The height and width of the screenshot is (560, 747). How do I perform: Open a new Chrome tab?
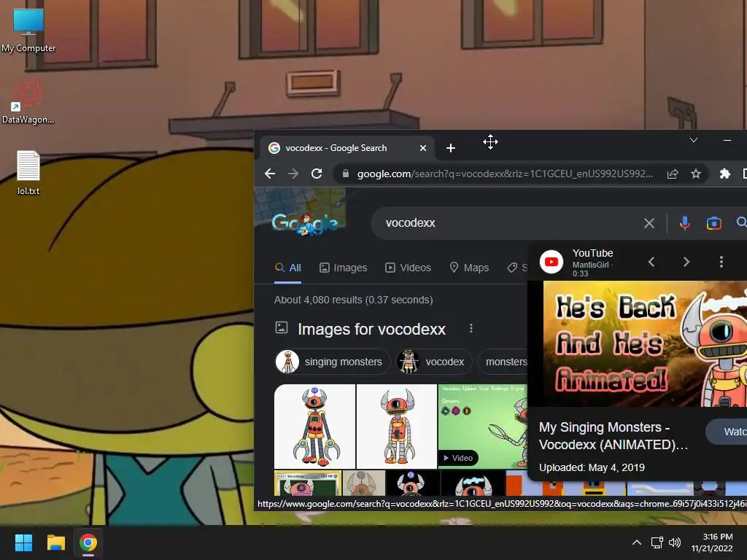coord(451,148)
